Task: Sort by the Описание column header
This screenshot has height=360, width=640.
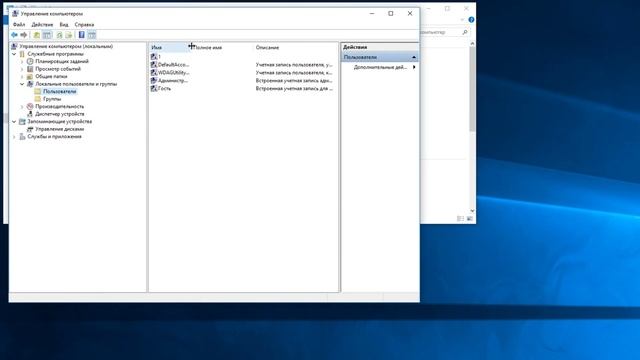Action: pos(295,47)
